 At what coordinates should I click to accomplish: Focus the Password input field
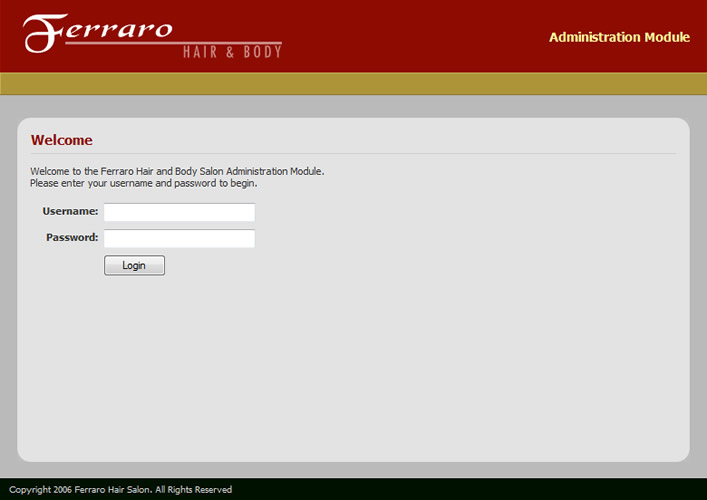[180, 238]
